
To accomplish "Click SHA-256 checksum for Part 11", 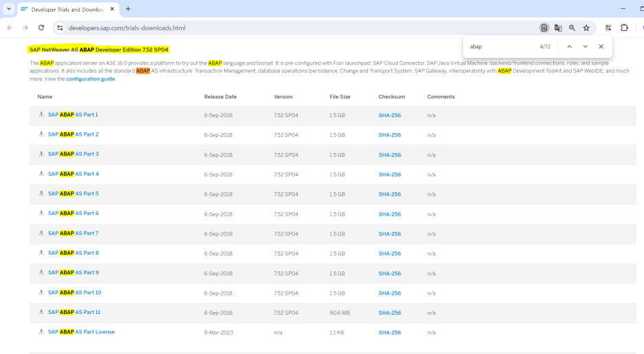I will pos(389,313).
